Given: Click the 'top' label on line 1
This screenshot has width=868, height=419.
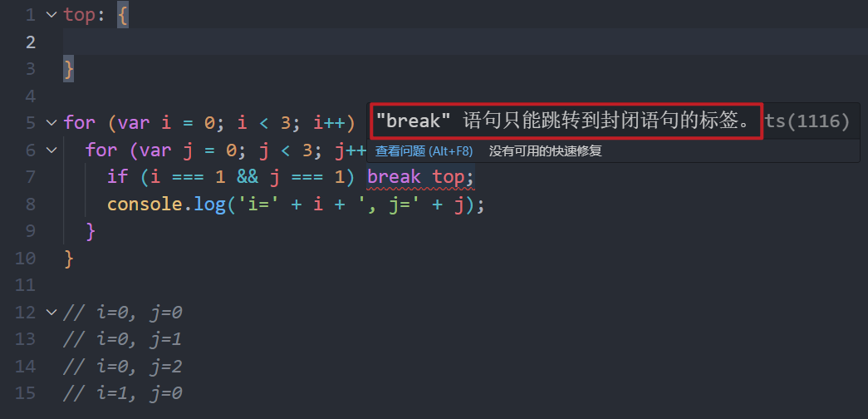Looking at the screenshot, I should pos(80,16).
